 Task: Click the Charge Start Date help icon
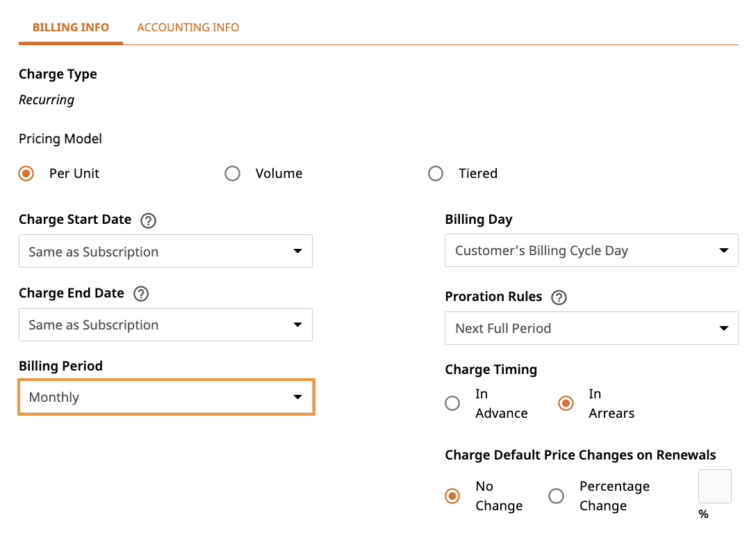[148, 220]
